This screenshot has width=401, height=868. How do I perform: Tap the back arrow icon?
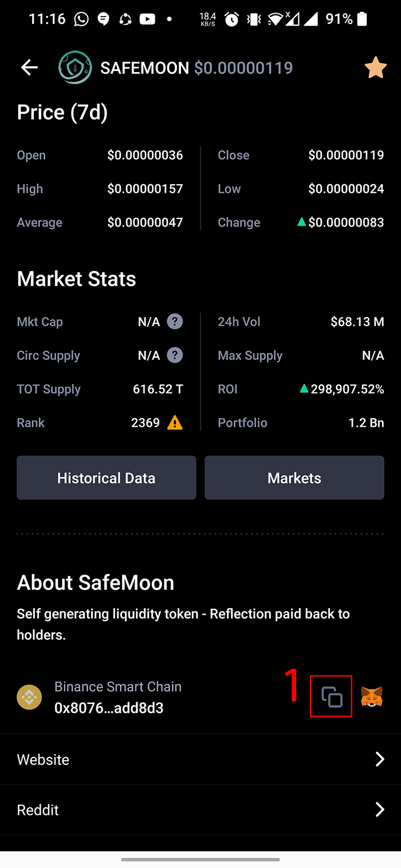tap(29, 68)
